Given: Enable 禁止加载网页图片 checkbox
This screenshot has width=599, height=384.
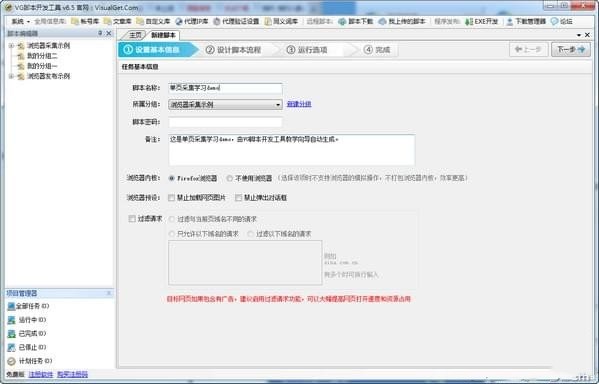Looking at the screenshot, I should (171, 198).
